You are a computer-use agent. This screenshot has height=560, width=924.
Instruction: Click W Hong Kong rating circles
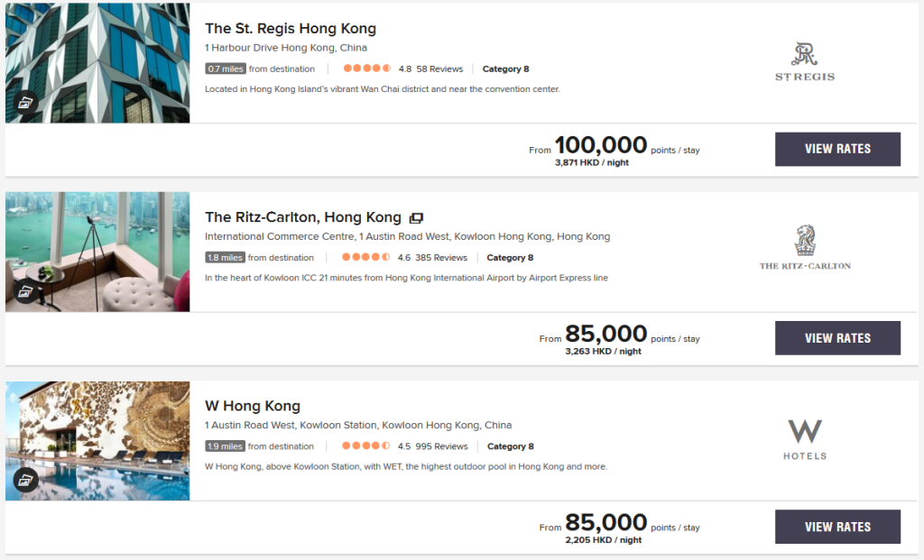[x=366, y=446]
